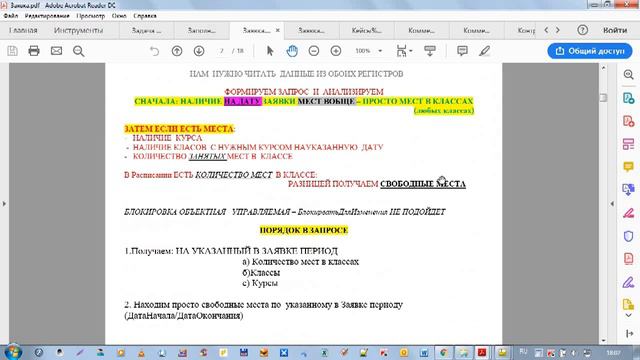Switch to the Кейсы document tab
The image size is (640, 360).
pos(367,31)
